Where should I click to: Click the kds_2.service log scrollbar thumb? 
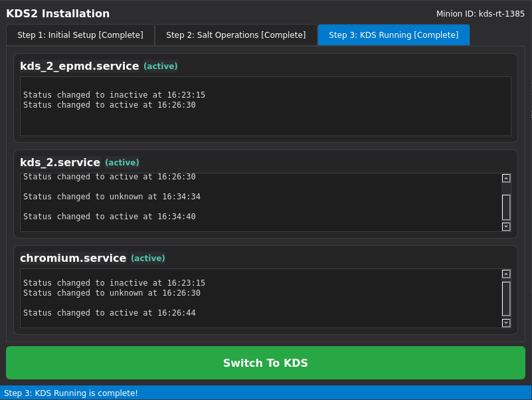pos(506,207)
